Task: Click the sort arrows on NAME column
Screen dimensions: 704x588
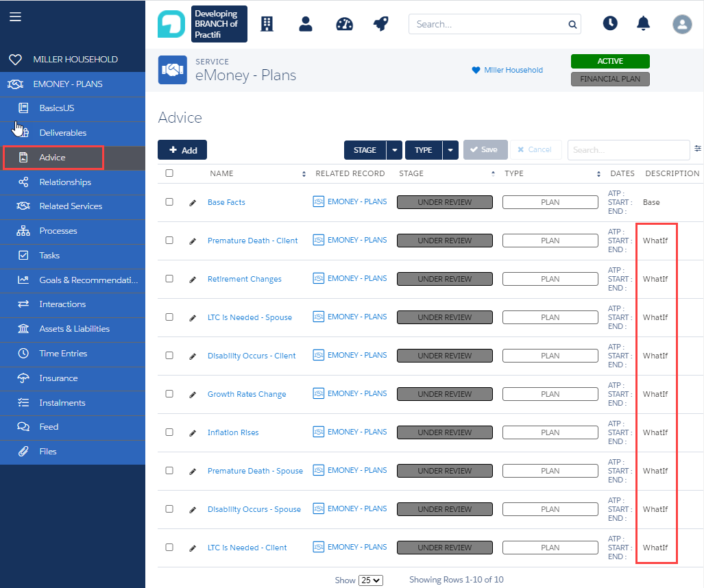Action: tap(304, 173)
